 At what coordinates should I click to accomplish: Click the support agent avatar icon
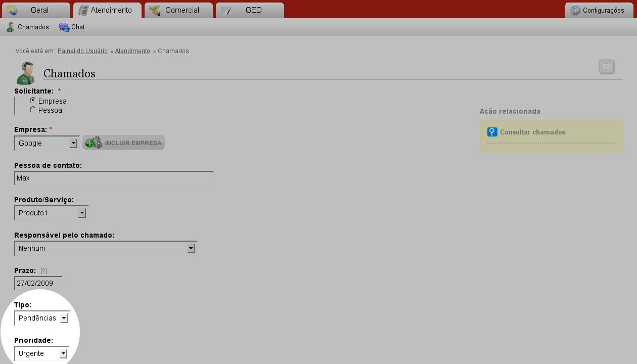click(26, 73)
